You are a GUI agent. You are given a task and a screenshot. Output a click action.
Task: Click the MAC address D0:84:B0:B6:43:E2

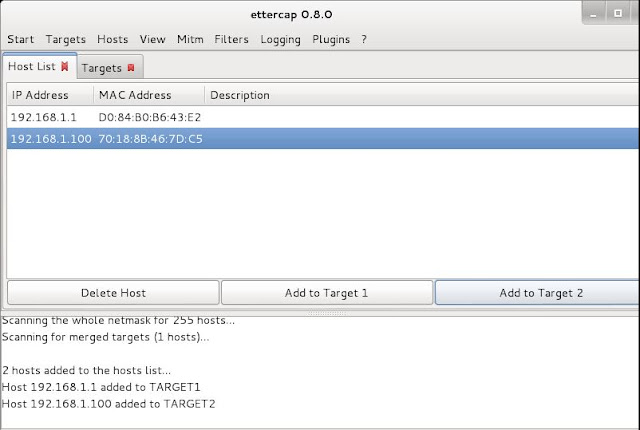point(150,117)
